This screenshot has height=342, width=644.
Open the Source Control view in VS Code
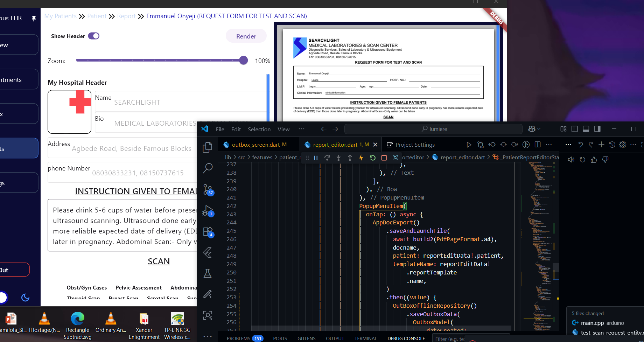(x=208, y=189)
